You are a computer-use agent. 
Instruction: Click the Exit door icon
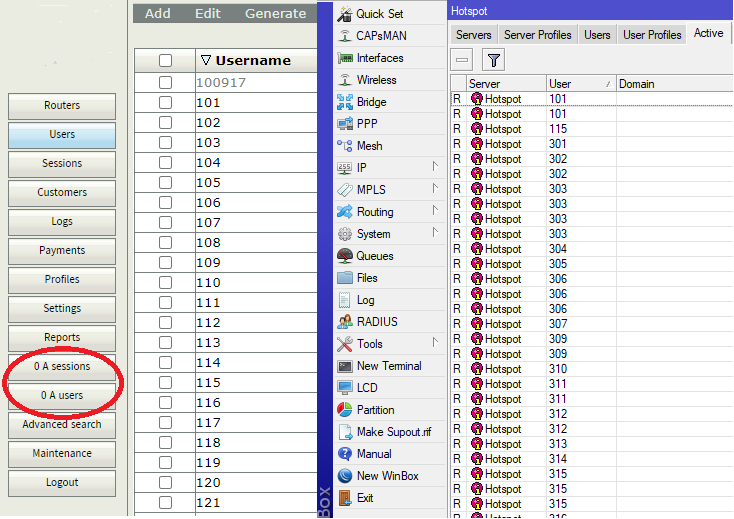(345, 498)
